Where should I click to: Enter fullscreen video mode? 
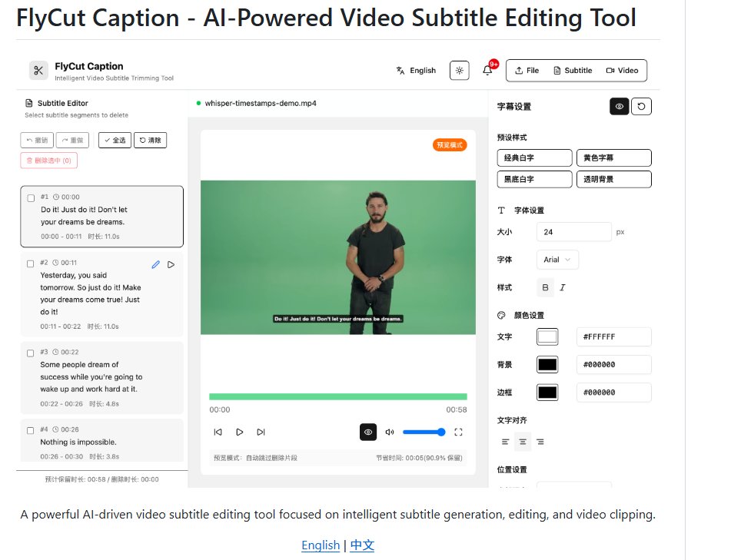pos(458,432)
